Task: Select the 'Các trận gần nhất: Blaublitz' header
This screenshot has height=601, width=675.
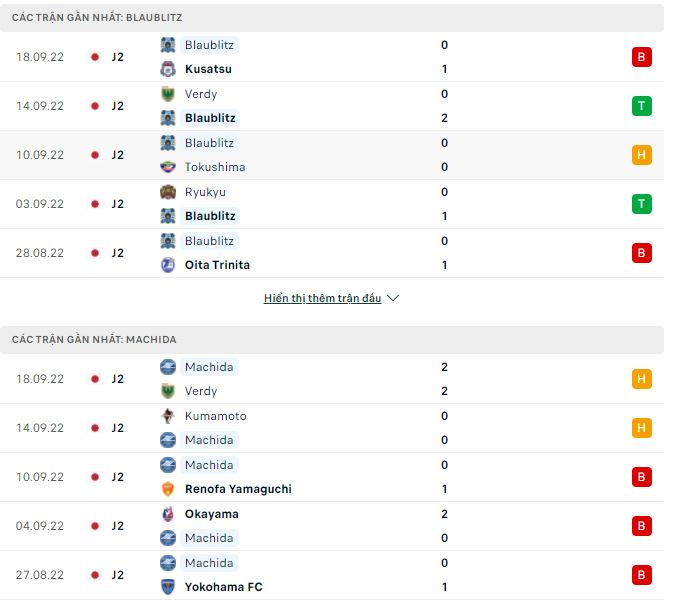Action: point(97,18)
